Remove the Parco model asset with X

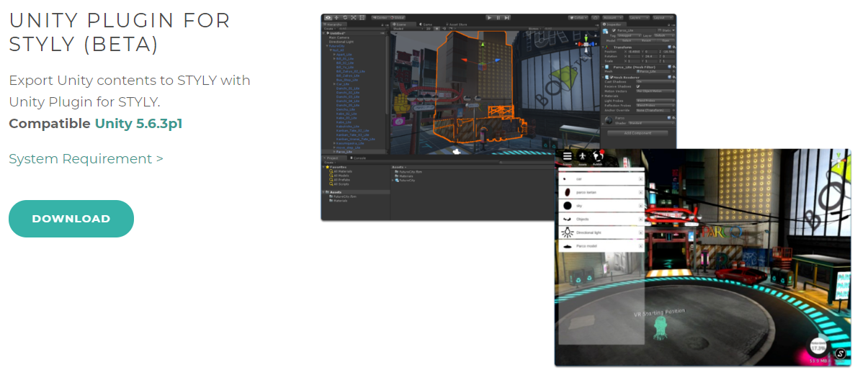pos(640,246)
